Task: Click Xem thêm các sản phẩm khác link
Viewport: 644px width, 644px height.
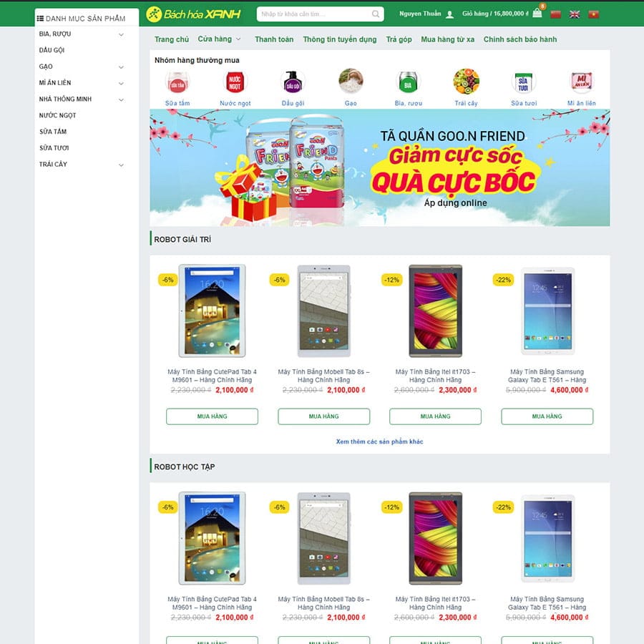Action: [379, 441]
